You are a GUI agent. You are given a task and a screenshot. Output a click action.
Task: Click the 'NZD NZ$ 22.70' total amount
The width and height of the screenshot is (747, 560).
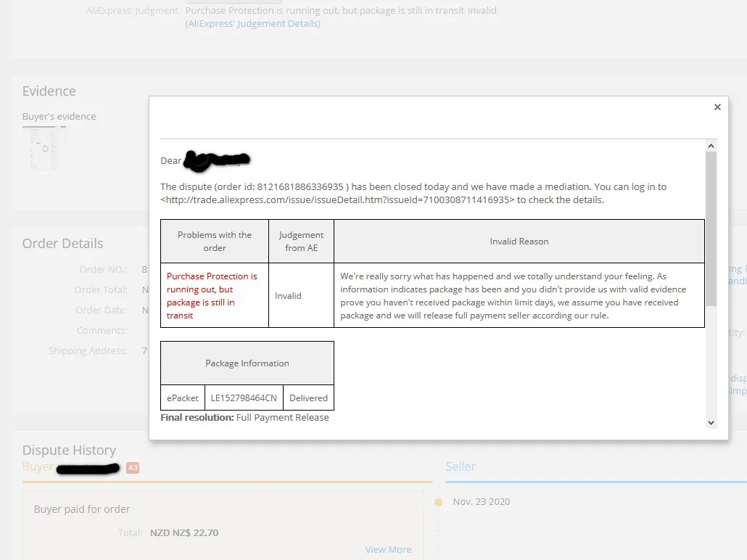pyautogui.click(x=184, y=533)
